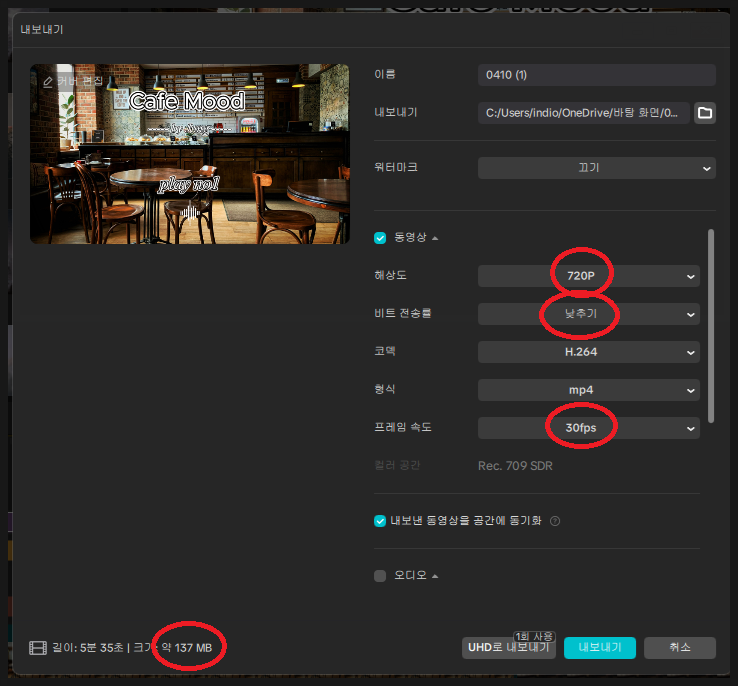
Task: Open the 프레임 속도 dropdown showing 30fps
Action: tap(588, 428)
